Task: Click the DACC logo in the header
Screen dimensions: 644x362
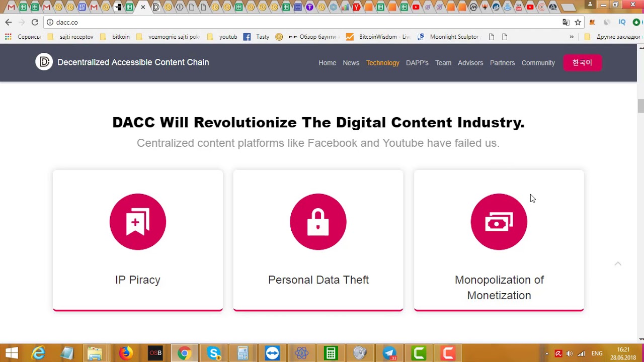Action: [x=44, y=62]
